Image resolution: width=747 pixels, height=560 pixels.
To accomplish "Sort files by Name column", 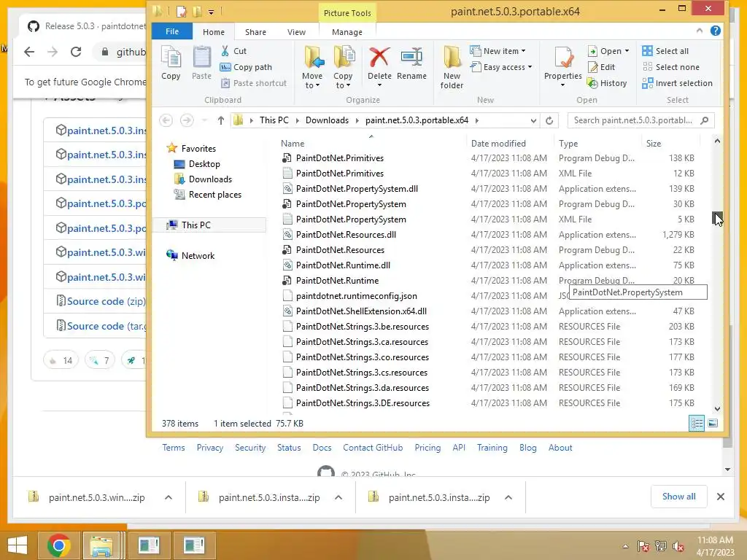I will (x=292, y=144).
